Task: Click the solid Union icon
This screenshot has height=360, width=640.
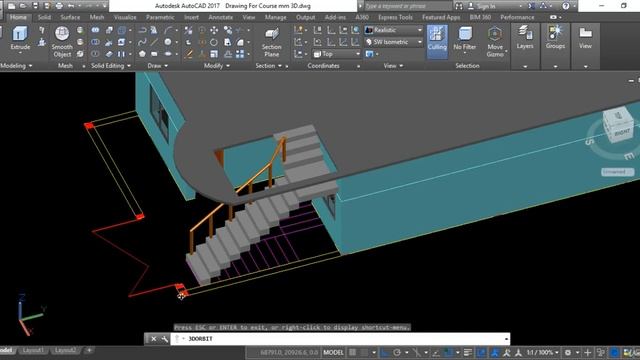Action: tap(95, 30)
